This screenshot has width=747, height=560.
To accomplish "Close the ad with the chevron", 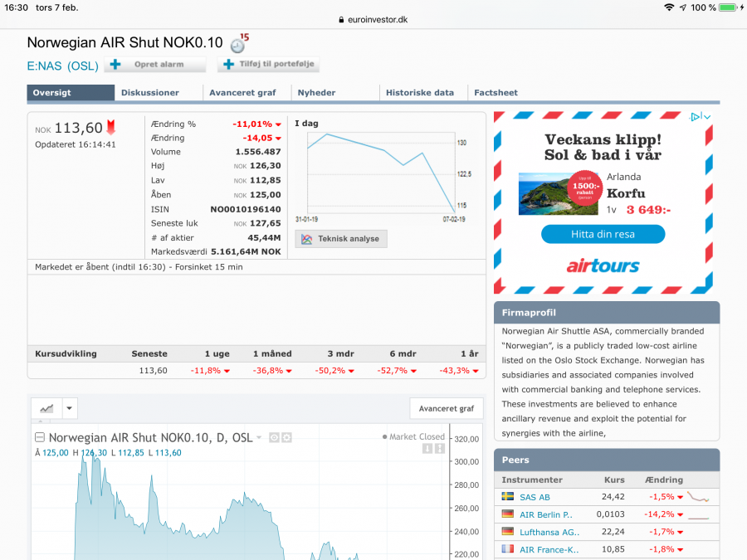I will point(707,117).
